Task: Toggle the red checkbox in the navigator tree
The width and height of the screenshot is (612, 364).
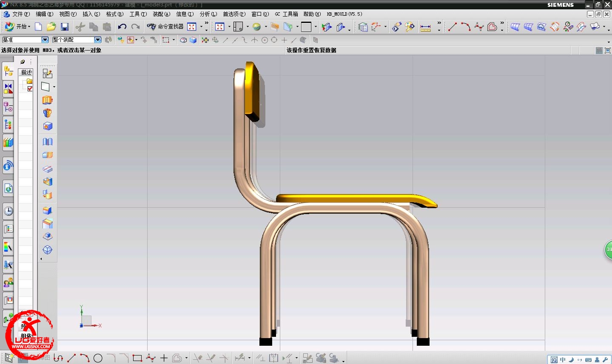Action: point(30,89)
